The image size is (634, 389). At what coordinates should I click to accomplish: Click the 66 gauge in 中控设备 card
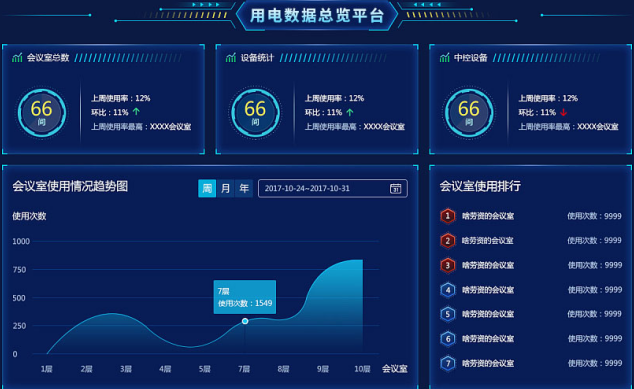(x=469, y=113)
